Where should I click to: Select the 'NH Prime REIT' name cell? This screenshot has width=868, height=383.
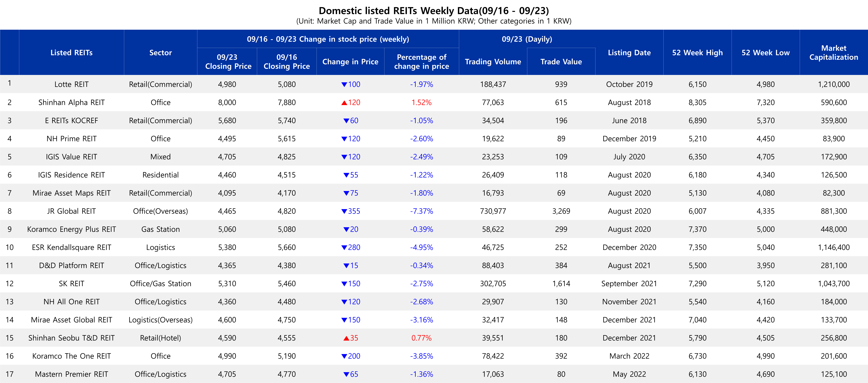[x=71, y=139]
